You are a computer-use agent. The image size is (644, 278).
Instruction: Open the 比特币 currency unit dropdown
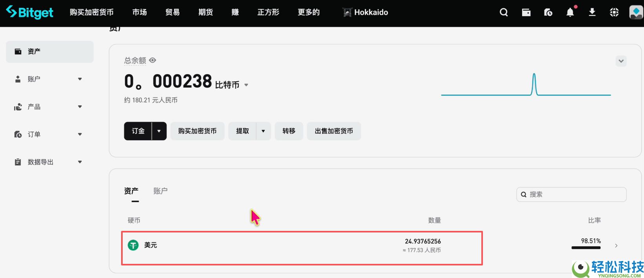pos(246,85)
